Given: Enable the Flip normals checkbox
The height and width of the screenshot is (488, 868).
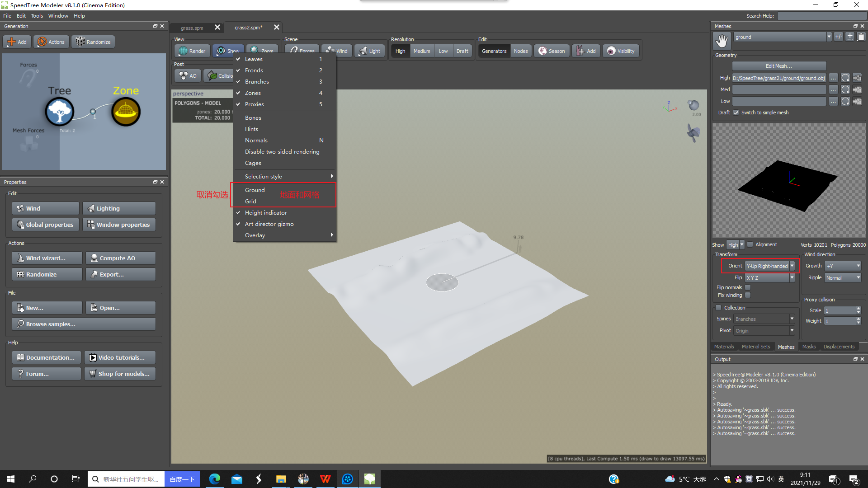Looking at the screenshot, I should (748, 287).
